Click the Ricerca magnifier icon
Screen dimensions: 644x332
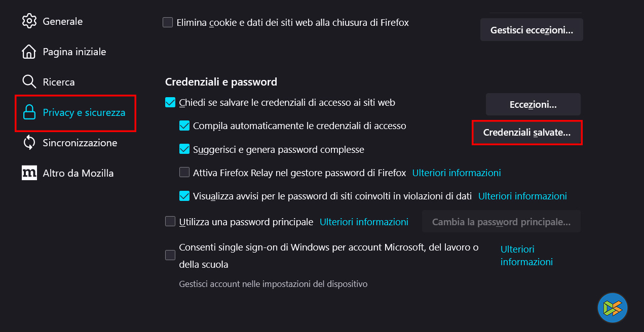[29, 82]
